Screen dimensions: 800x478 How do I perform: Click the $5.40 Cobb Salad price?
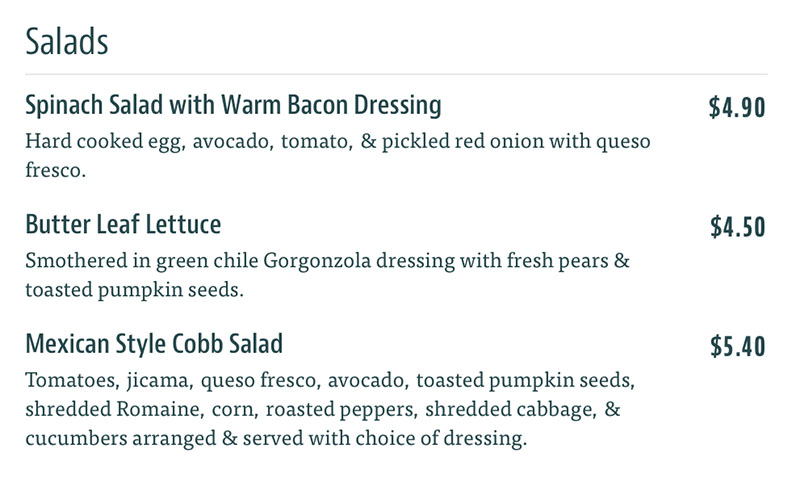738,346
